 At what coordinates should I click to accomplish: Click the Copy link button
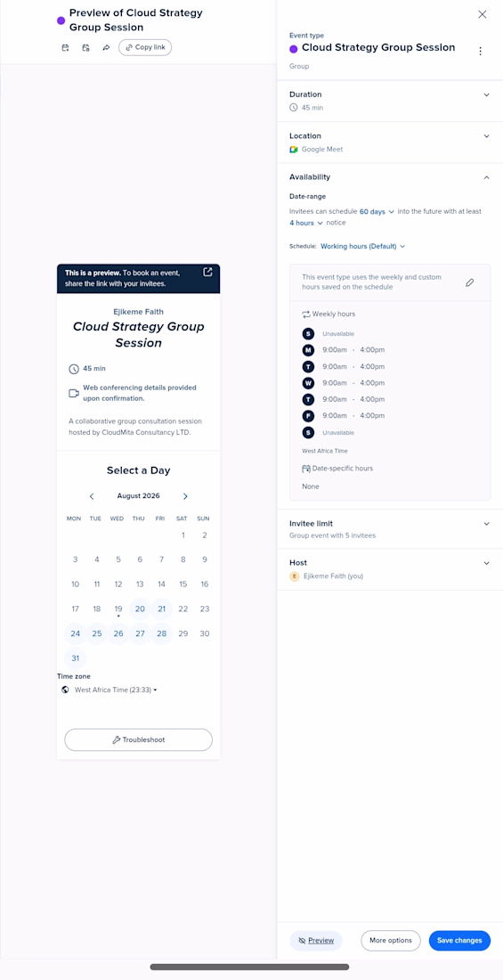click(145, 47)
